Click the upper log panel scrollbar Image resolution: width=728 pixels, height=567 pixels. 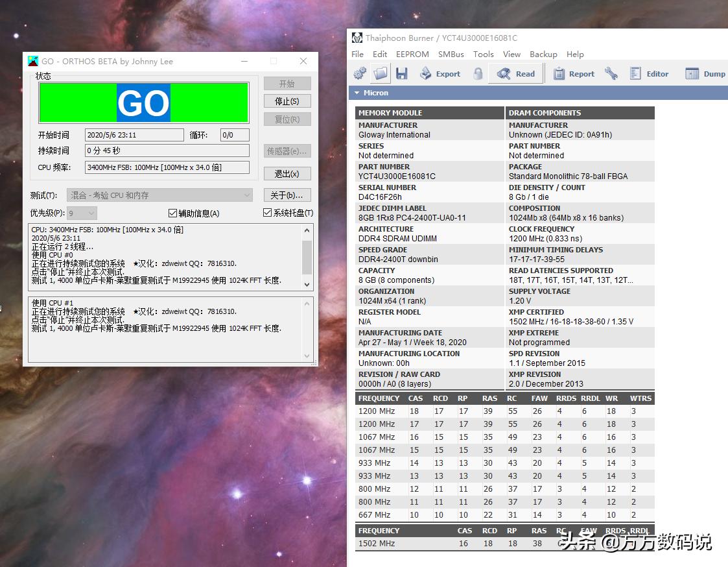[x=307, y=257]
